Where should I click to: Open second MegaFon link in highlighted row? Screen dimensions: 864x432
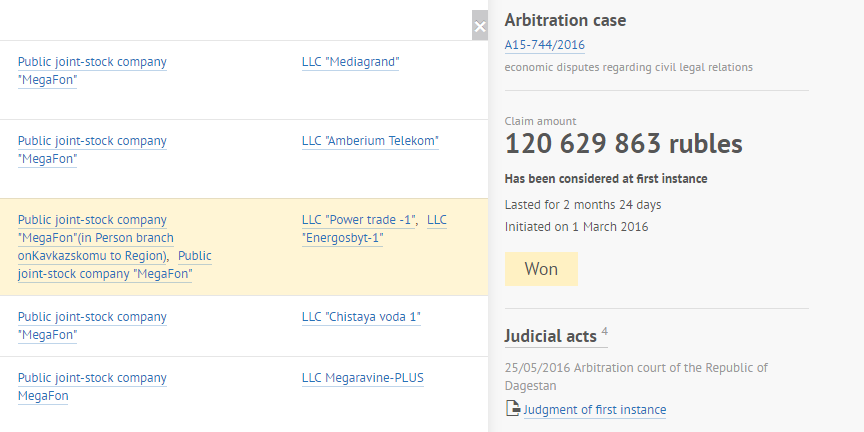pos(115,265)
